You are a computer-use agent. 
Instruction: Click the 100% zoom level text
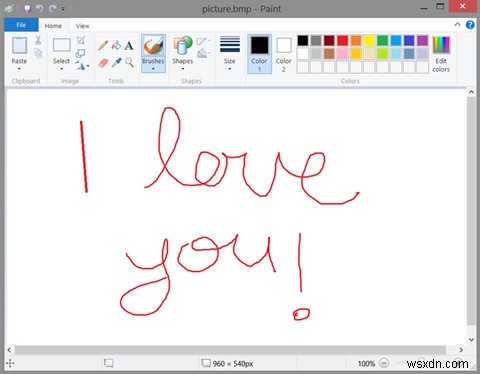coord(366,364)
